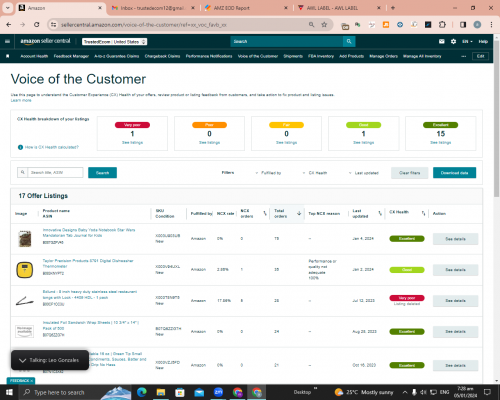
Task: Open the Mail app in taskbar
Action: [199, 392]
